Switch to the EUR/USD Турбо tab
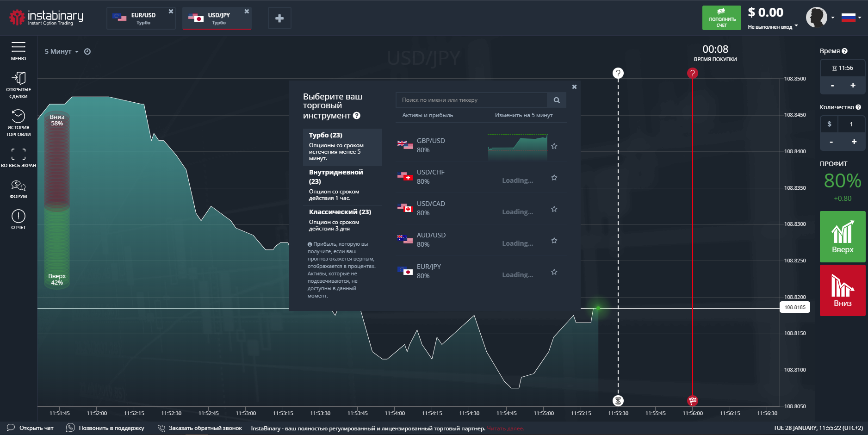Screen dimensions: 868x435 141,19
